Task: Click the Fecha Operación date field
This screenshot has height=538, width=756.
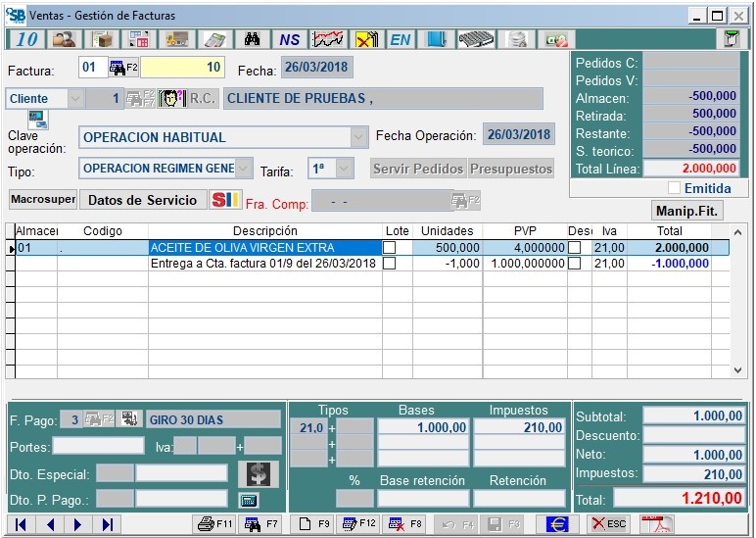Action: coord(519,134)
